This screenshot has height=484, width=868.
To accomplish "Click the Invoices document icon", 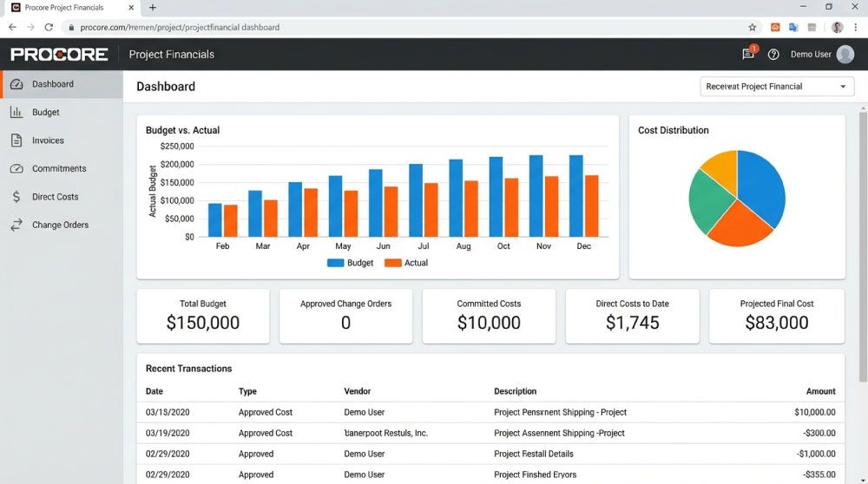I will (x=16, y=141).
